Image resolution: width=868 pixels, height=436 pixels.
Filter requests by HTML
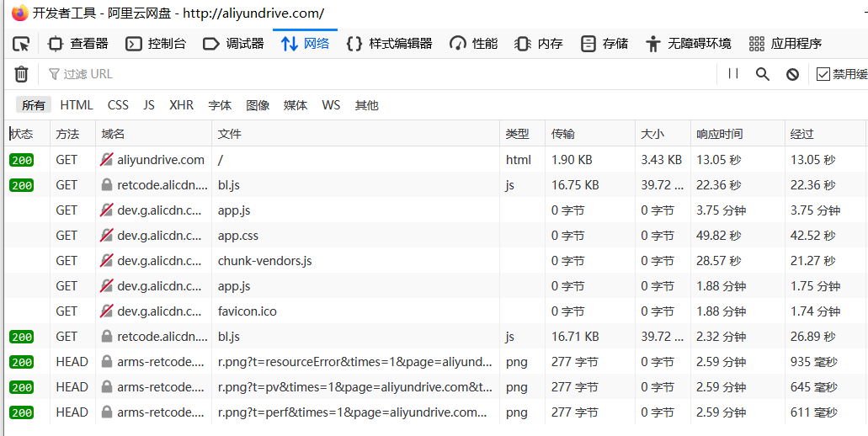(77, 105)
